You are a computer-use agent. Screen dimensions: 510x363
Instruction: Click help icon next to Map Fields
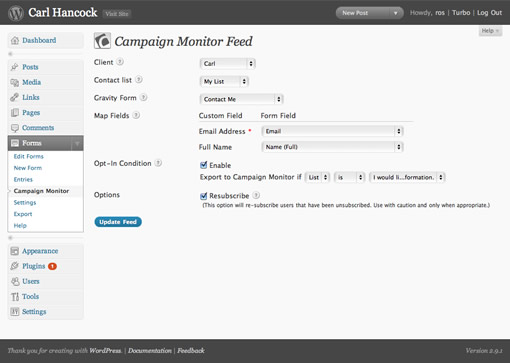click(x=136, y=115)
